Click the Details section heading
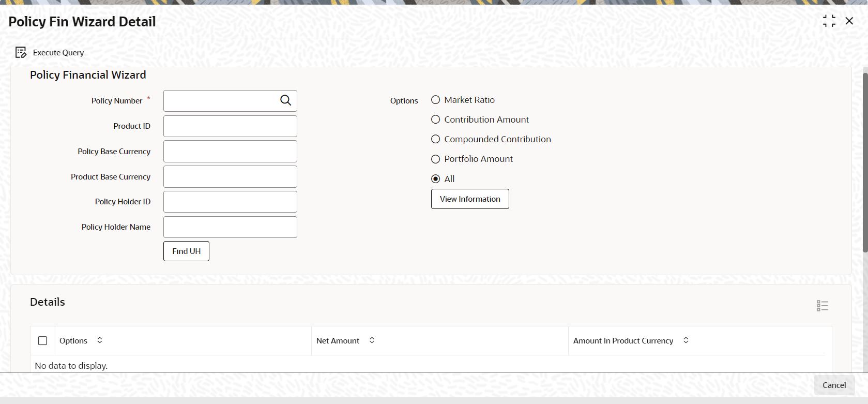Screen dimensions: 868x404 (x=48, y=302)
